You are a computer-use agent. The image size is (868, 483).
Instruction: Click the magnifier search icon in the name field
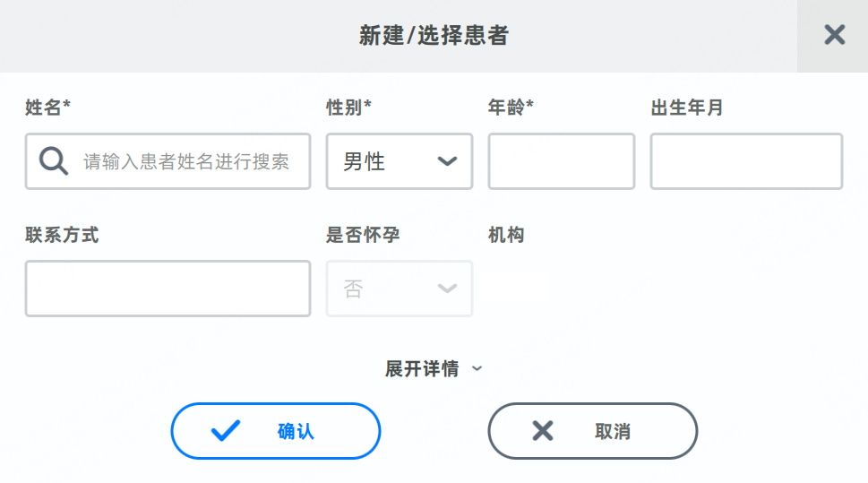coord(54,161)
